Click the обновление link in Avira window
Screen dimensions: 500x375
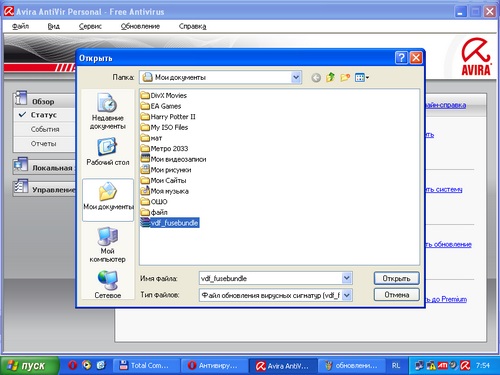[x=448, y=245]
